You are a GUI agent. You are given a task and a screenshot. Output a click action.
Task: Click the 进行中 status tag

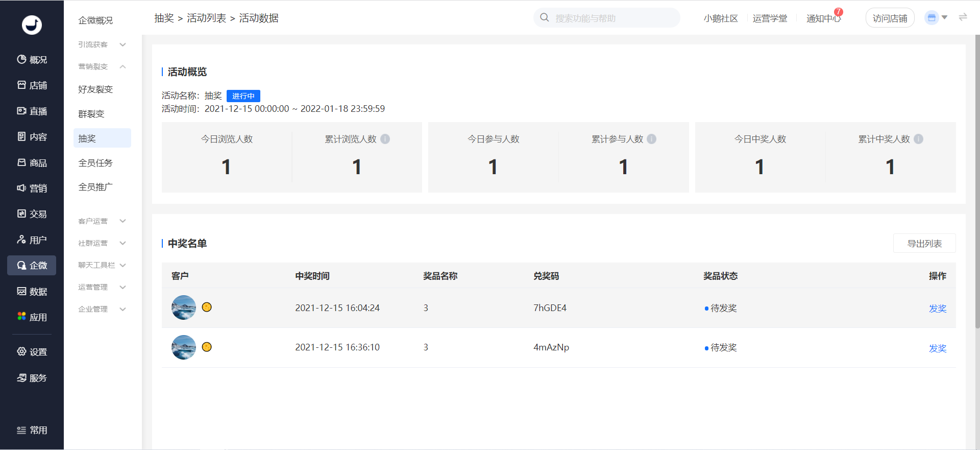click(x=243, y=96)
